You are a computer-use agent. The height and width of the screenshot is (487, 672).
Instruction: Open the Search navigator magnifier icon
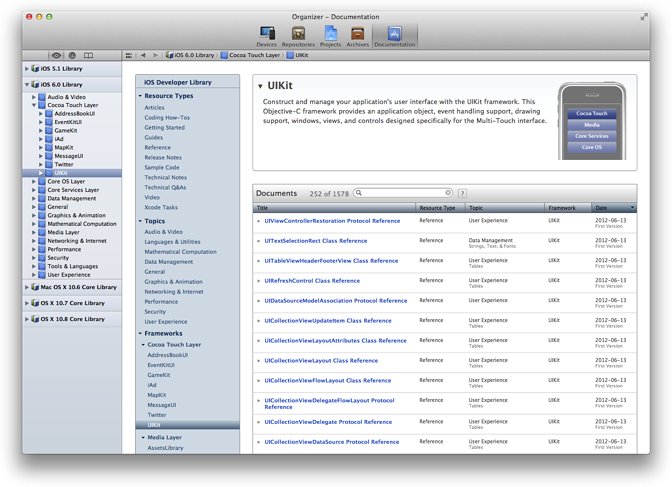pos(73,55)
